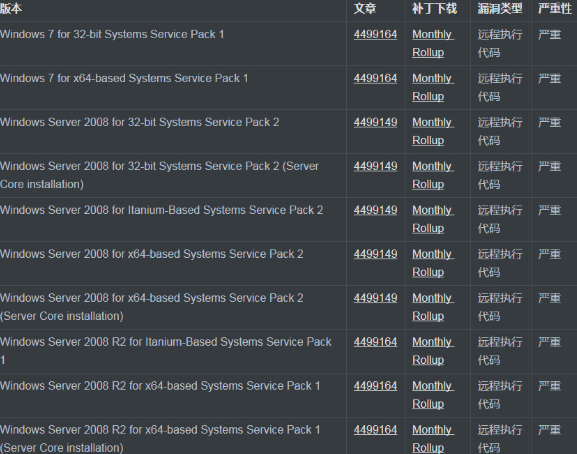Open Monthly Rollup for Server 2008 x64 SP2 non-Core
577x454 pixels.
433,263
